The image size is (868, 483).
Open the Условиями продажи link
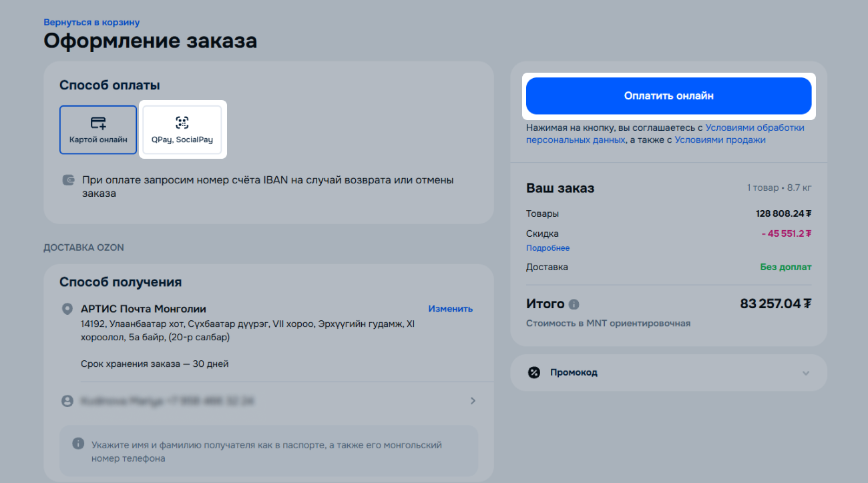click(x=720, y=140)
